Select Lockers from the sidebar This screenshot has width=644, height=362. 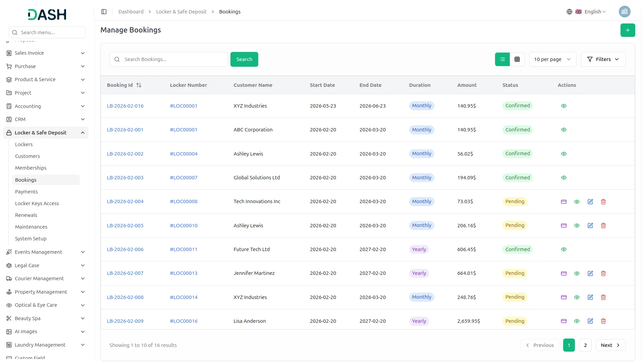click(x=23, y=144)
